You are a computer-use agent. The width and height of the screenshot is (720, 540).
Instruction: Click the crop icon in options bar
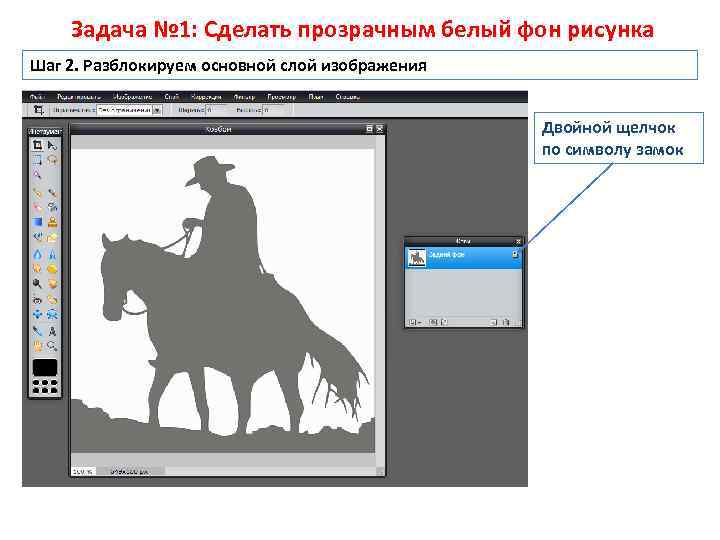pyautogui.click(x=39, y=110)
